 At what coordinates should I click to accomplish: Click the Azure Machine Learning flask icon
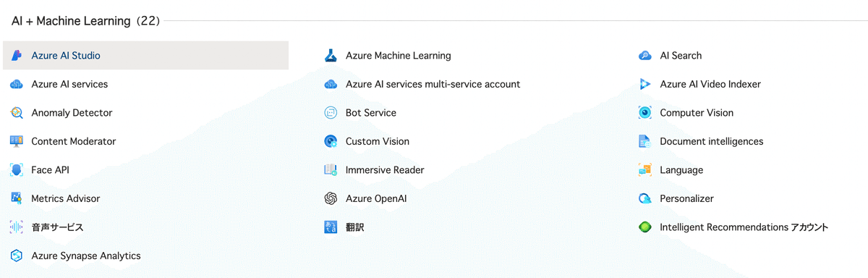tap(331, 56)
